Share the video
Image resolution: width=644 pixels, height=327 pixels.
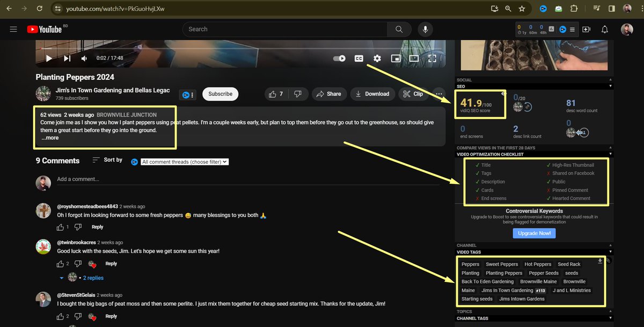point(328,94)
